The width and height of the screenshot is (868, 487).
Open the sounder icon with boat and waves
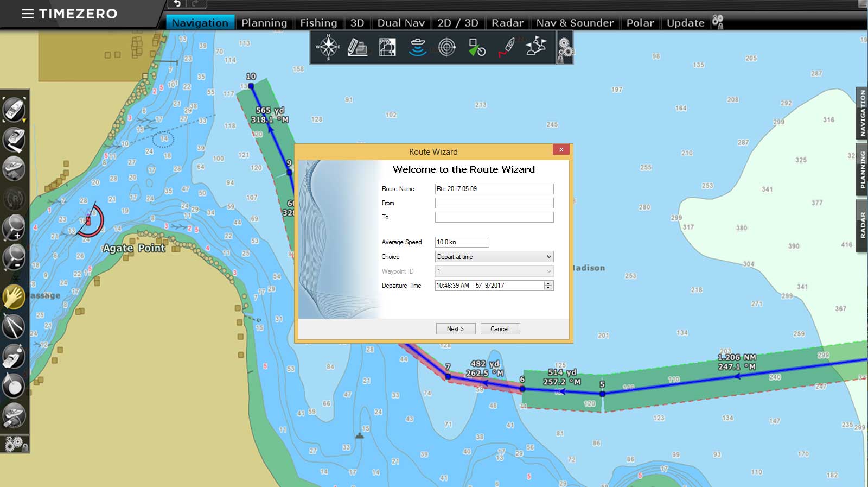coord(417,47)
